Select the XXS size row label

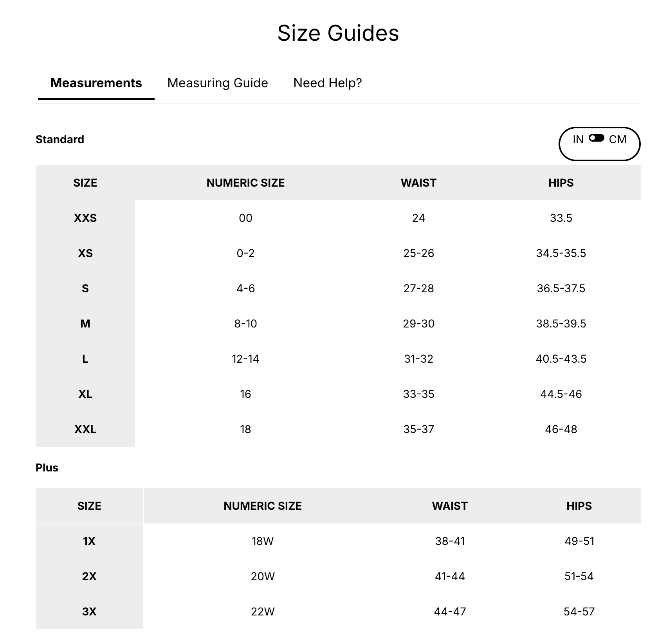pyautogui.click(x=85, y=218)
